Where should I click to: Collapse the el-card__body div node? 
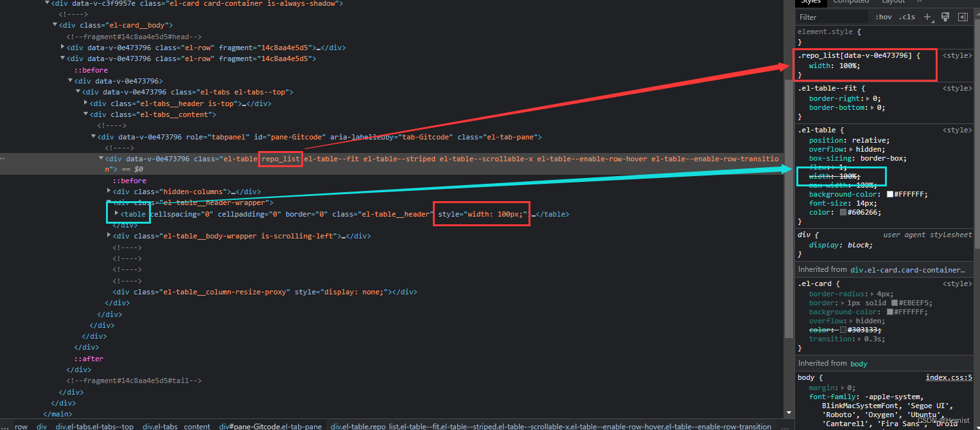coord(55,25)
